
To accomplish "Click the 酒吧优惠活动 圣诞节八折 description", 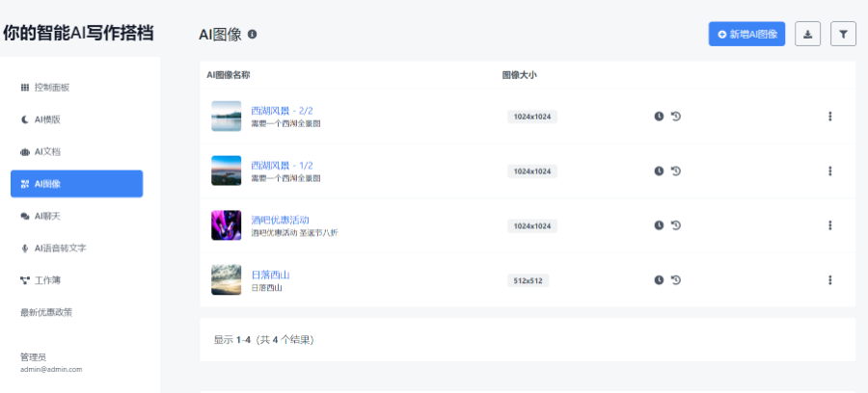I will pos(294,233).
